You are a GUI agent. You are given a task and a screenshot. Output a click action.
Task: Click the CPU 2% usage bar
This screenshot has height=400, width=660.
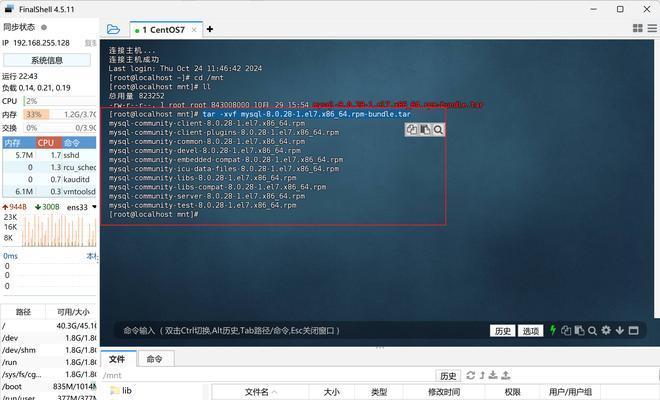(x=60, y=101)
